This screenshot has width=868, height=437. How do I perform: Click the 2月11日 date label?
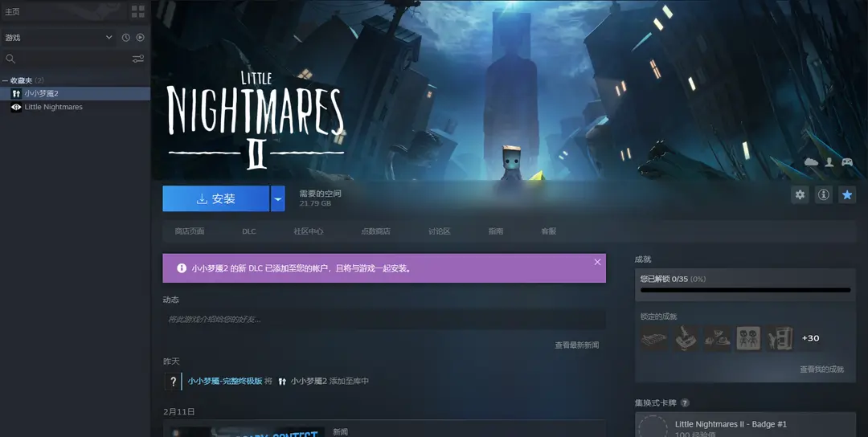click(x=178, y=411)
